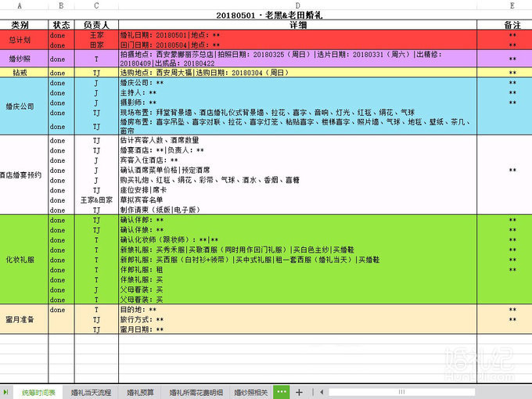The width and height of the screenshot is (532, 399).
Task: Click the last-sheet navigation arrow at bottom left
Action: point(6,392)
